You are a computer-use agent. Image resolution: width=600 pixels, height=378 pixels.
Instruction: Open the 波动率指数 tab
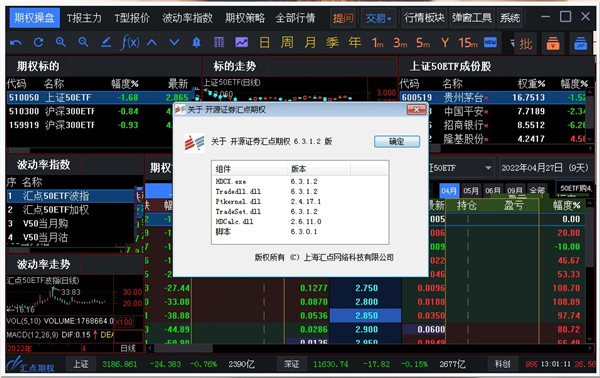pyautogui.click(x=187, y=18)
